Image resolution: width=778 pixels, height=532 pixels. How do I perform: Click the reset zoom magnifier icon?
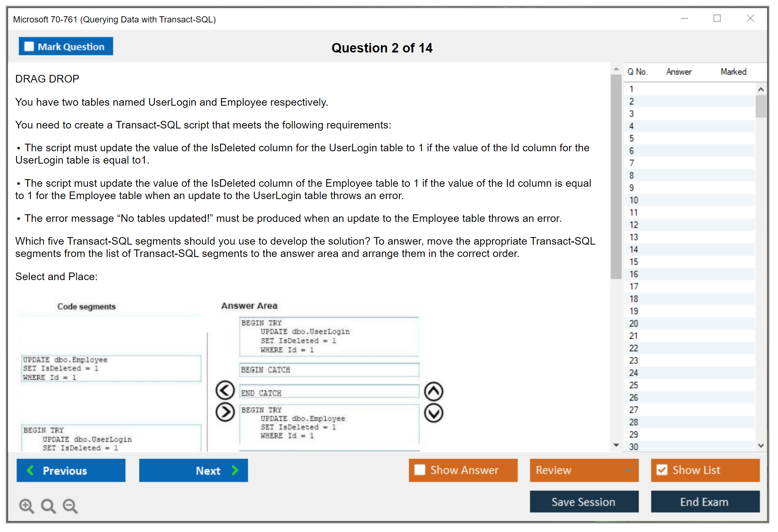click(x=48, y=506)
